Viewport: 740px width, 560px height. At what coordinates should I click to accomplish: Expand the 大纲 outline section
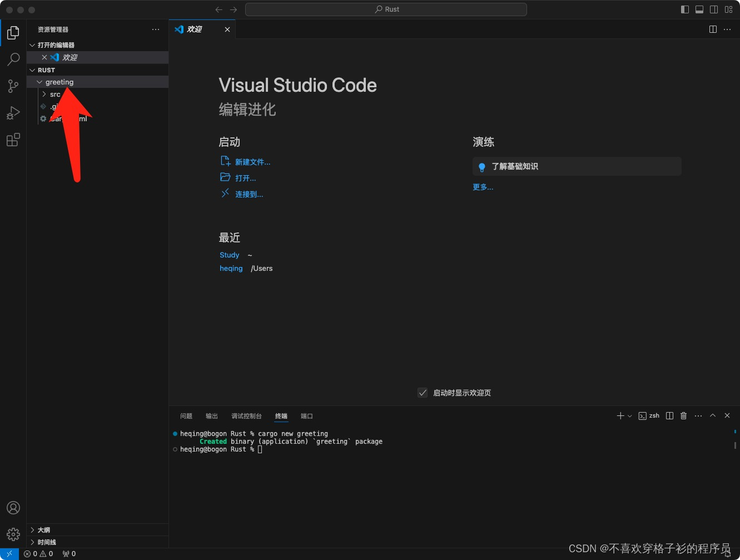tap(98, 530)
